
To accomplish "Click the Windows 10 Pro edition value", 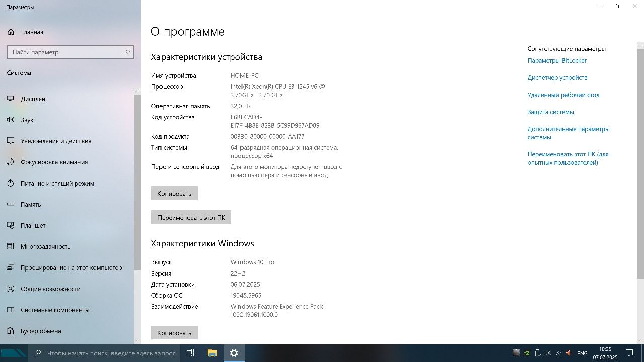I will point(253,262).
